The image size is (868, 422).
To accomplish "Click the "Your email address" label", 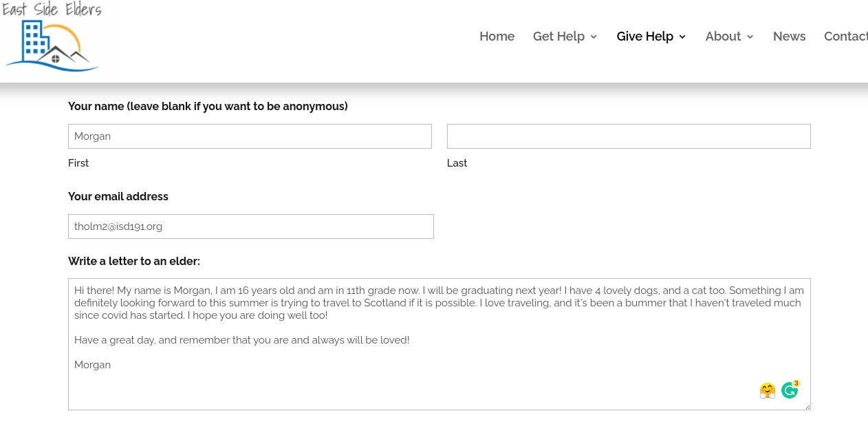I will pos(118,196).
